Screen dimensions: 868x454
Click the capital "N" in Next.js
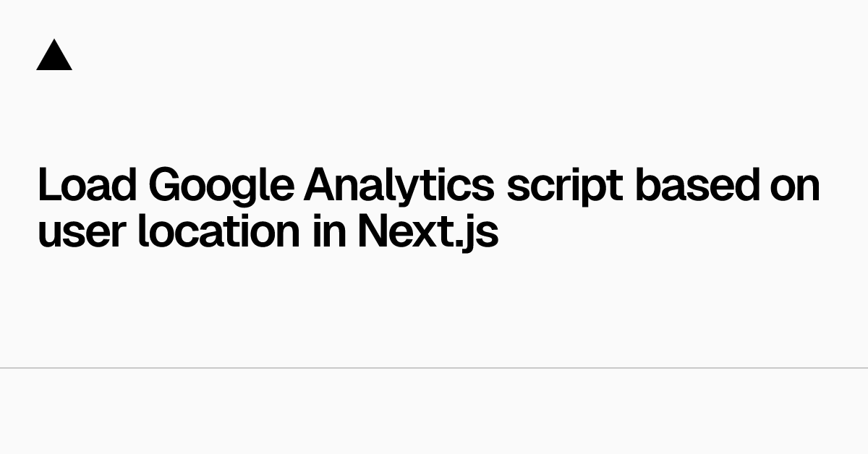point(375,232)
